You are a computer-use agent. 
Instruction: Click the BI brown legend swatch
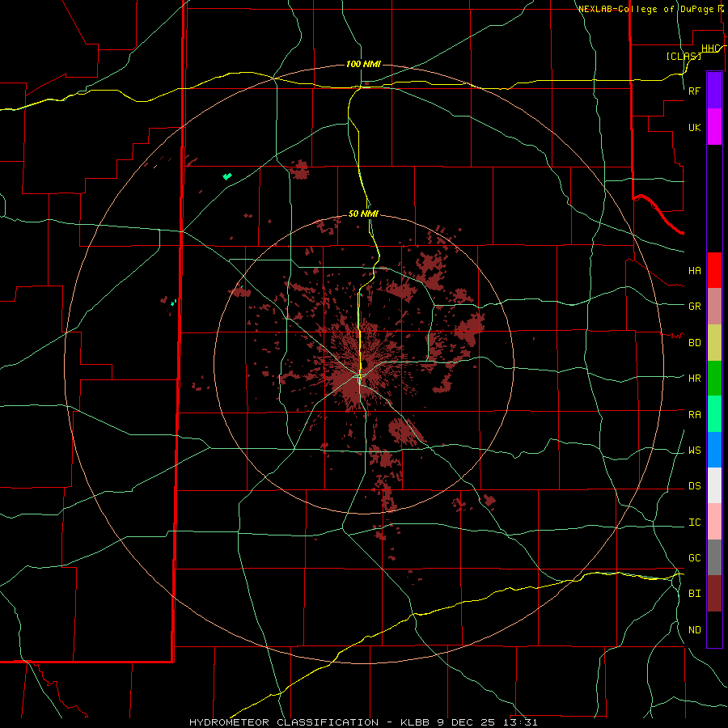(x=714, y=594)
